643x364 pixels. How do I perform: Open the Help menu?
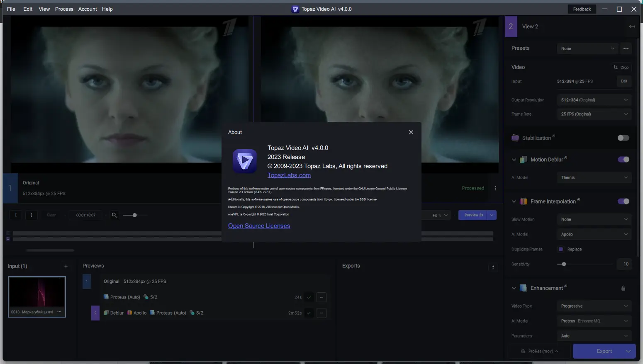[107, 9]
